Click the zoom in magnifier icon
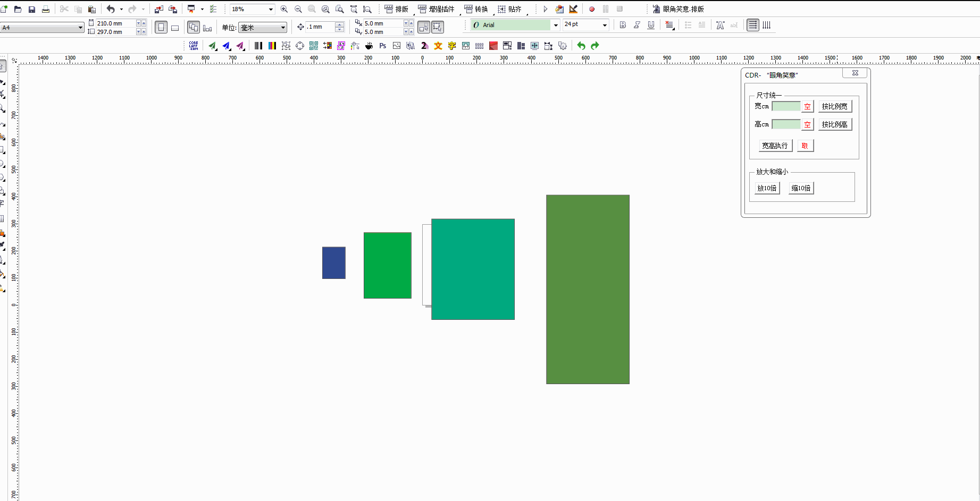The height and width of the screenshot is (501, 980). point(284,9)
